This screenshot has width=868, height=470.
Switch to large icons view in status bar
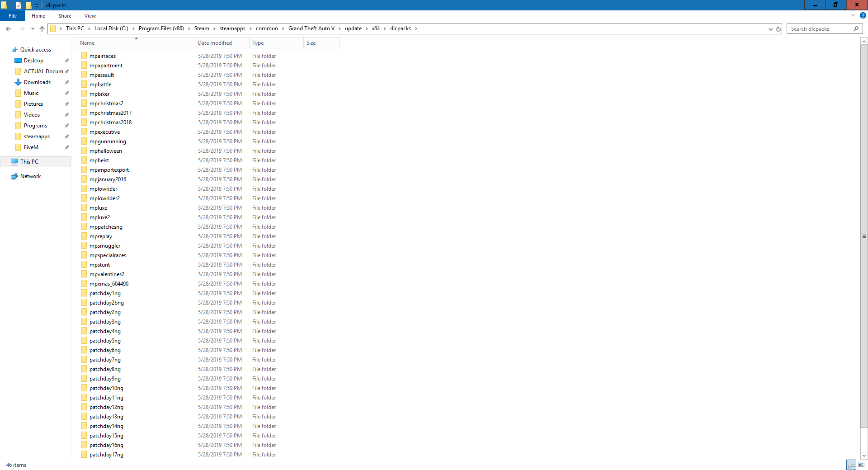coord(861,465)
